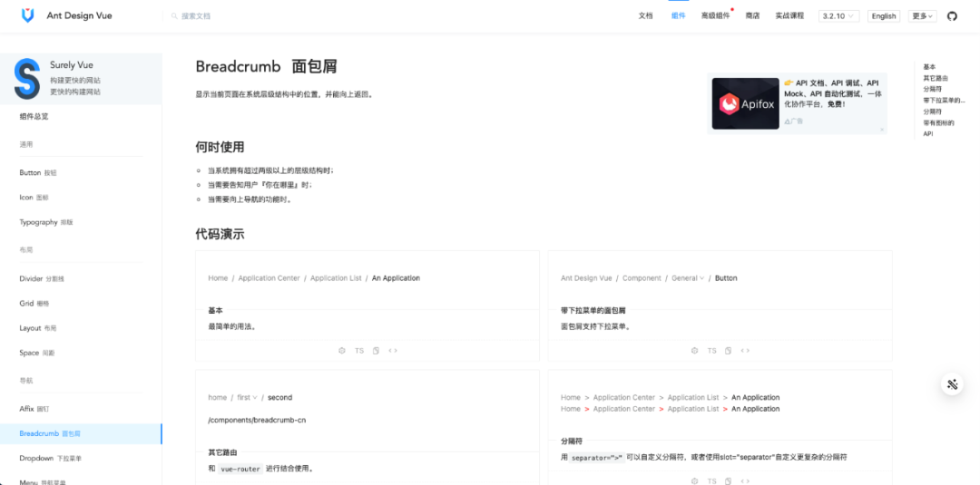Image resolution: width=980 pixels, height=485 pixels.
Task: Go to 文档 in top navigation
Action: 646,16
